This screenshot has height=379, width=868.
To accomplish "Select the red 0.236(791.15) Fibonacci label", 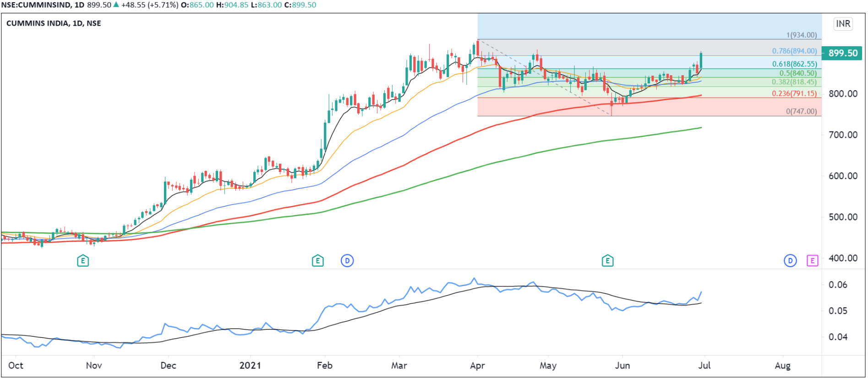I will 794,93.
